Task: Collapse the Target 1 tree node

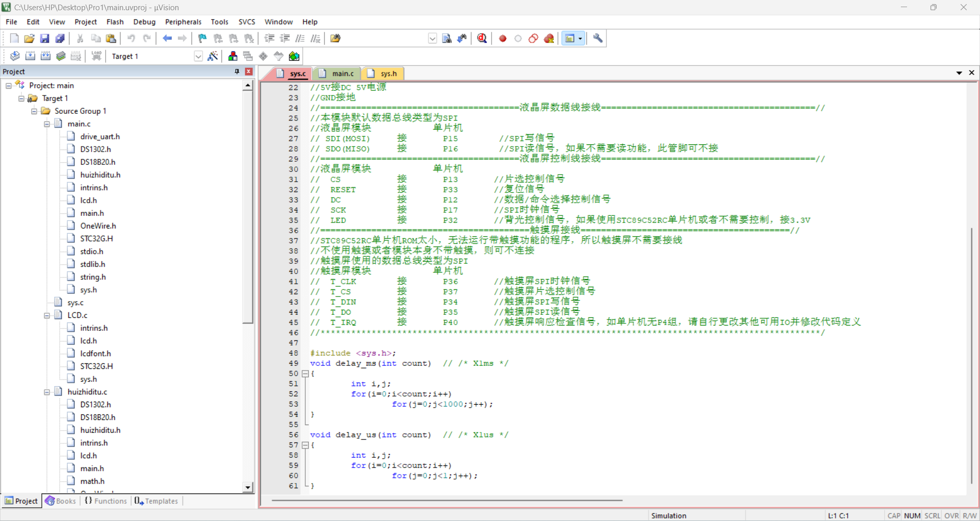Action: (21, 98)
